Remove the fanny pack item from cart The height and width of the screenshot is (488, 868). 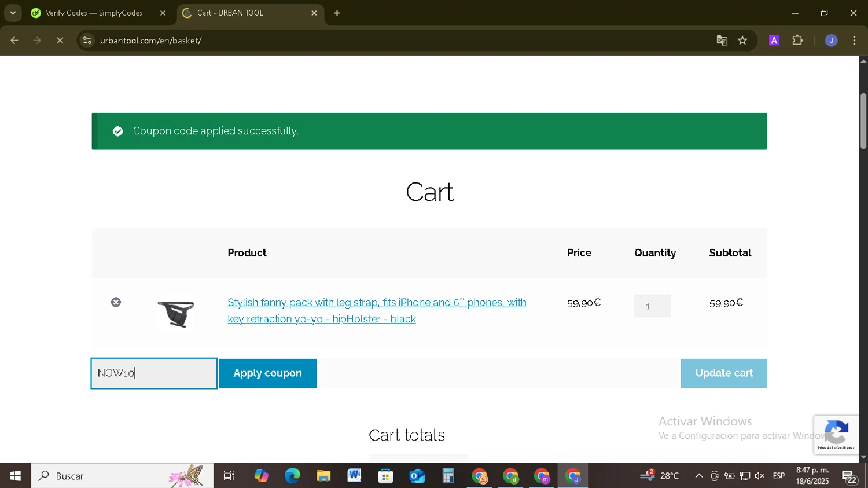coord(116,302)
